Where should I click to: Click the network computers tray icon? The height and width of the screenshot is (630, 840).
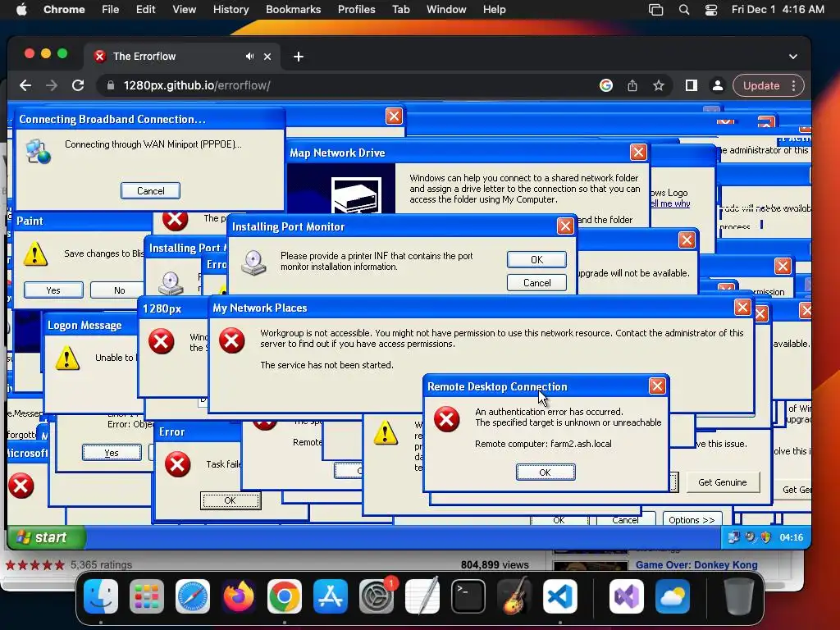(x=733, y=536)
